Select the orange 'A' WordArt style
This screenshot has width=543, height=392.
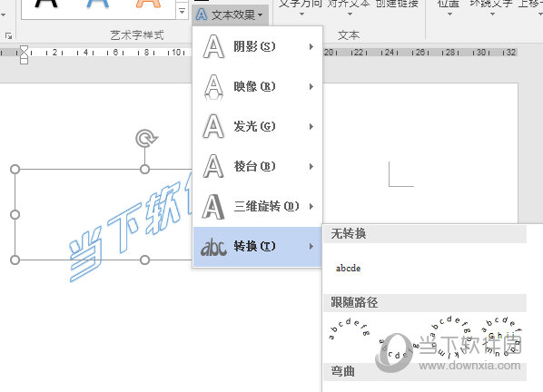tap(148, 4)
